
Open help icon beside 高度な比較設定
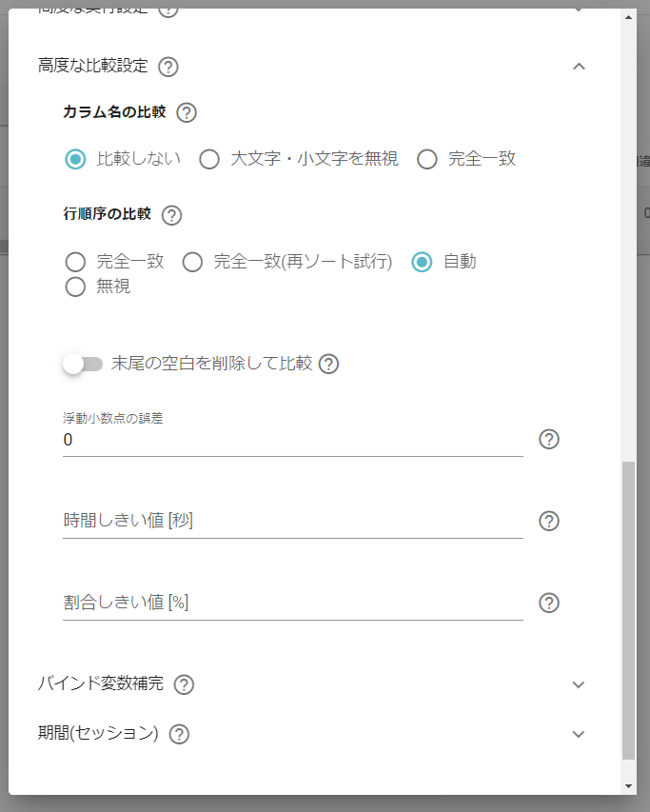[x=168, y=67]
